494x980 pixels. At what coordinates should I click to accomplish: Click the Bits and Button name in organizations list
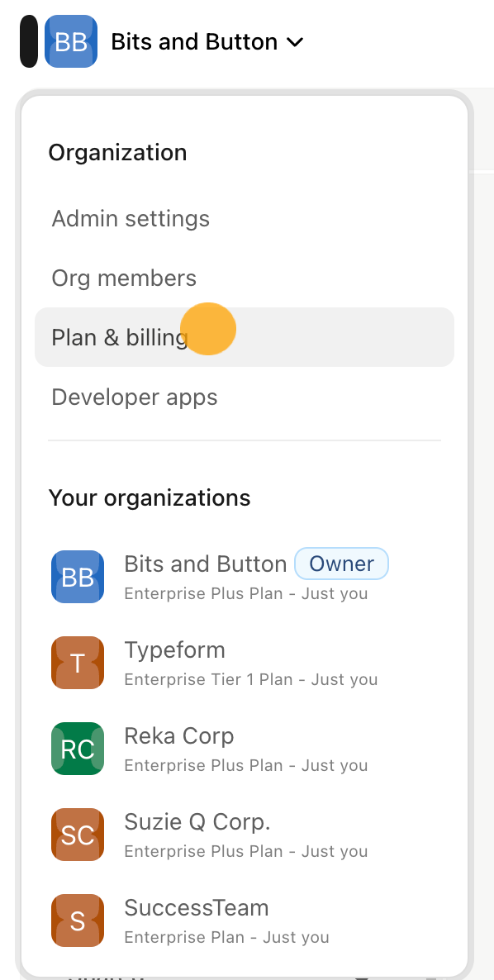pyautogui.click(x=206, y=564)
